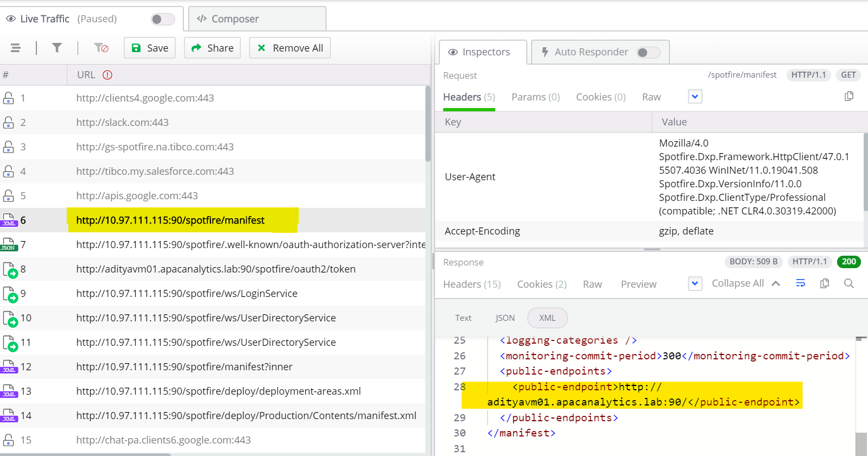Enable the Auto Responder switch
The width and height of the screenshot is (868, 456).
point(648,52)
